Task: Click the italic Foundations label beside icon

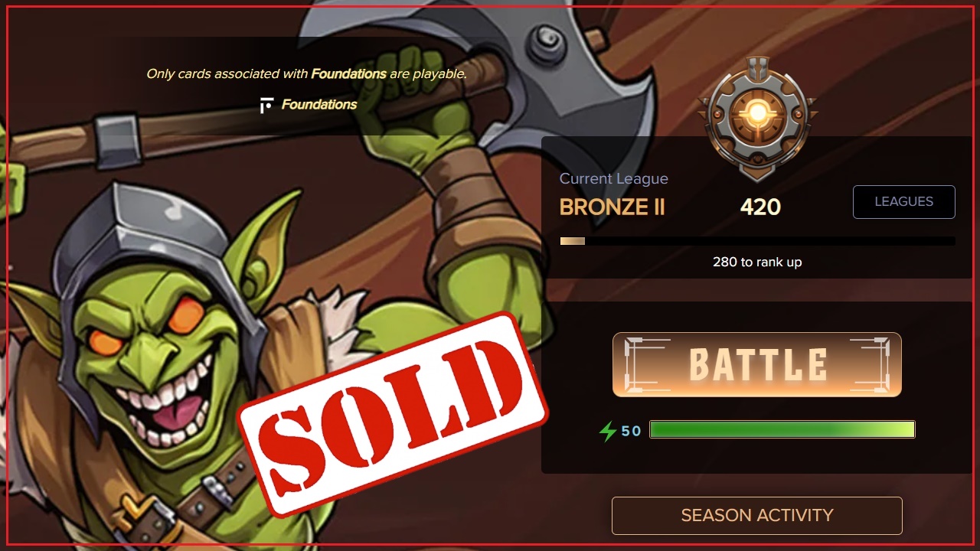Action: coord(319,105)
